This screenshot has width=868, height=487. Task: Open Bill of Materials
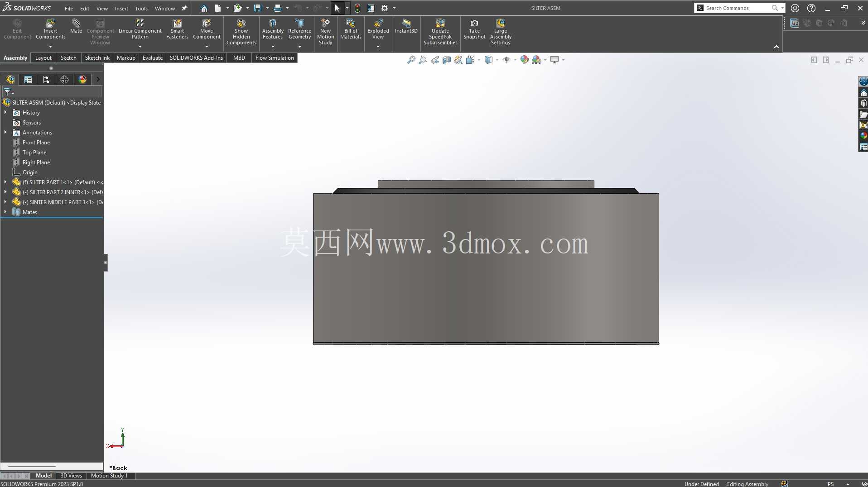[x=351, y=30]
